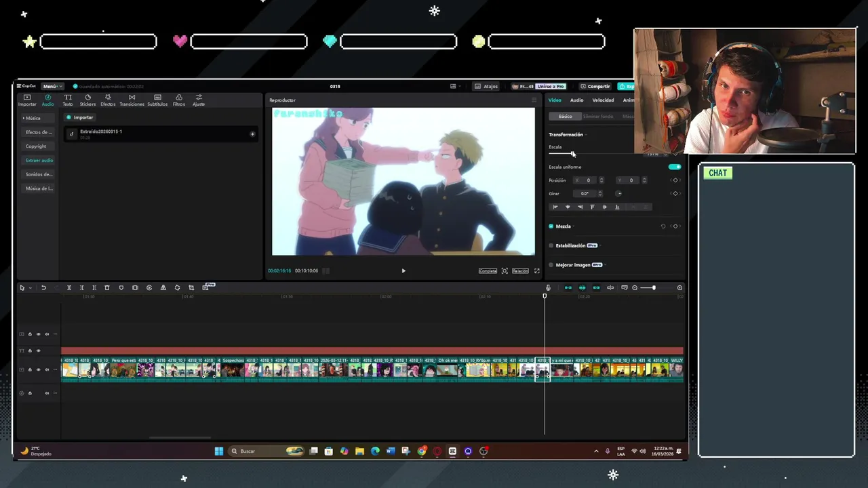868x488 pixels.
Task: Open the Ajuste panel
Action: coord(199,100)
